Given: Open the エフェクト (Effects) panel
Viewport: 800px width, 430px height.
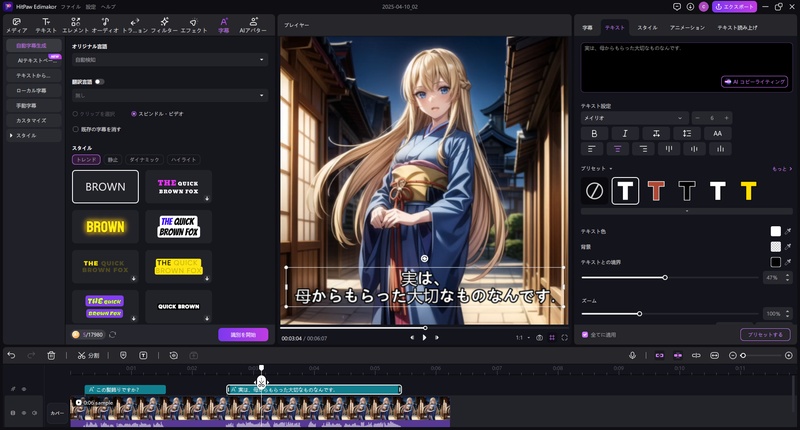Looking at the screenshot, I should pos(194,25).
